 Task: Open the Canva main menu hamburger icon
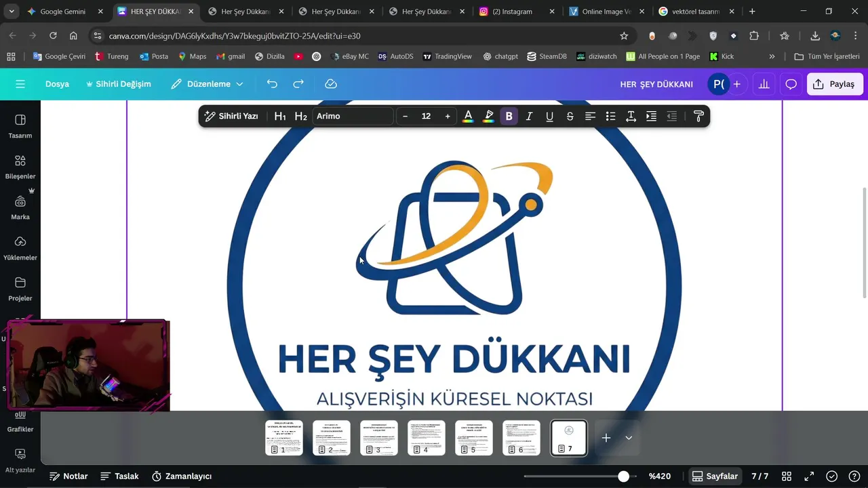point(20,84)
